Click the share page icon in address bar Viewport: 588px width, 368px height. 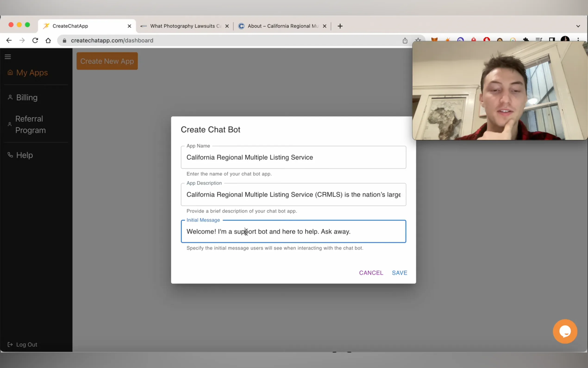click(405, 40)
